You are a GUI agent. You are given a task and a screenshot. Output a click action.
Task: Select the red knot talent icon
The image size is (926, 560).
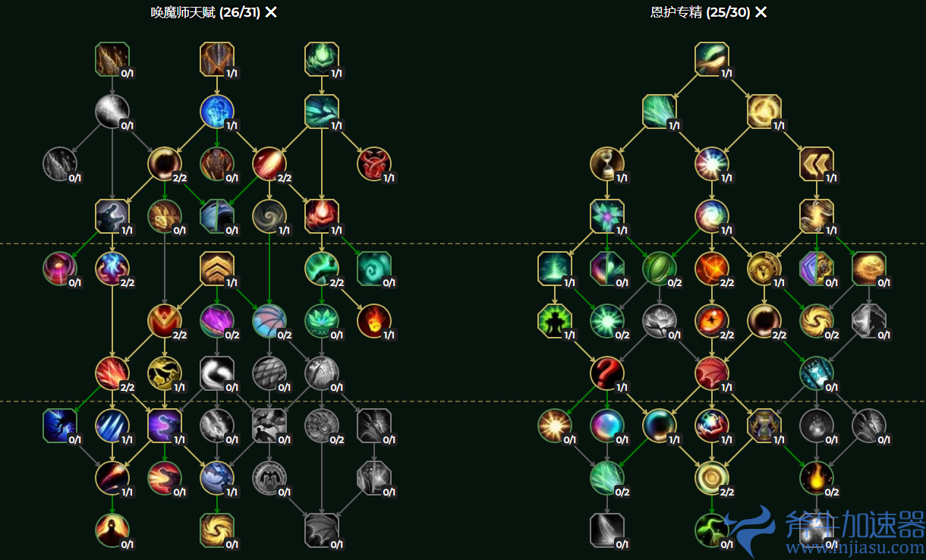point(374,163)
